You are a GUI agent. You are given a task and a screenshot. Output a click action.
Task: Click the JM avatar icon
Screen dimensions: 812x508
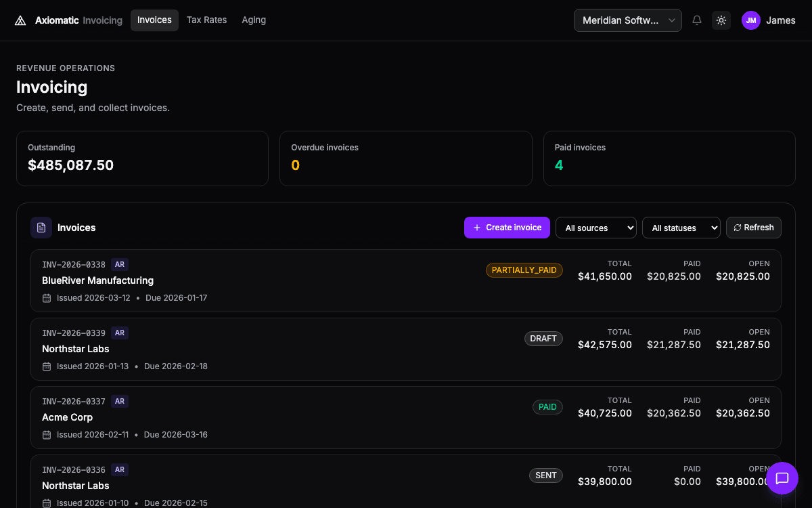coord(750,20)
